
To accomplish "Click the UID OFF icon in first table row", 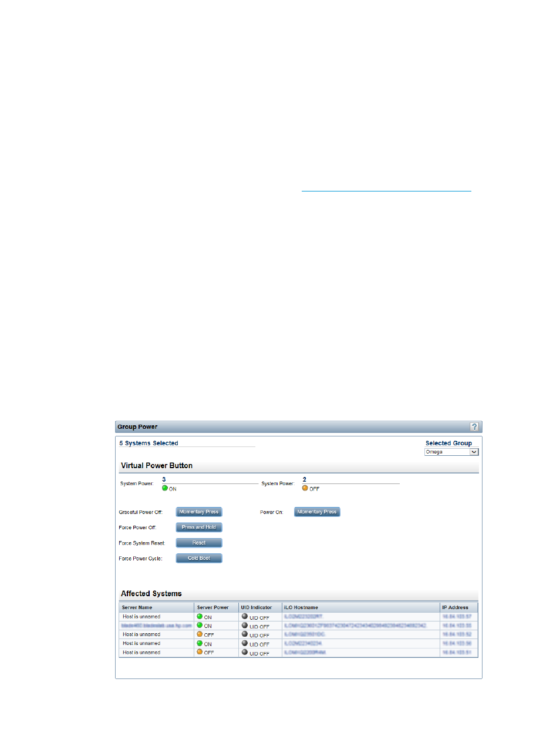I will click(x=245, y=617).
